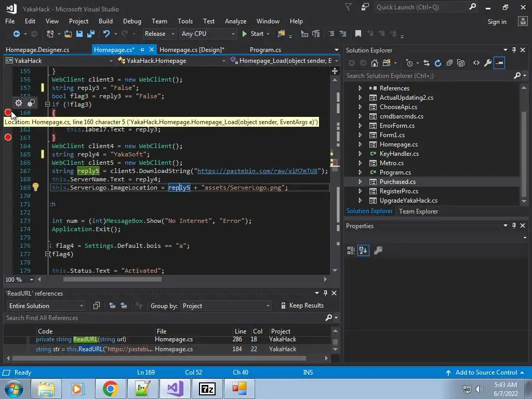The height and width of the screenshot is (399, 532).
Task: Click the code editor horizontal scrollbar thumb
Action: [112, 280]
